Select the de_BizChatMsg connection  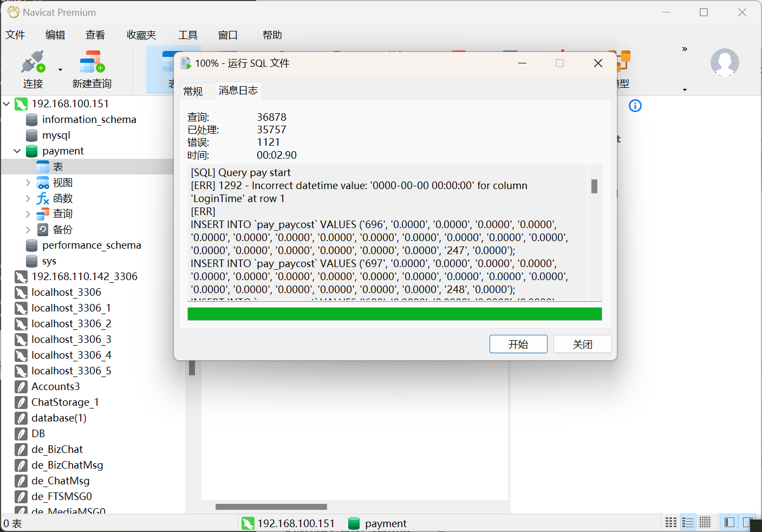[67, 465]
